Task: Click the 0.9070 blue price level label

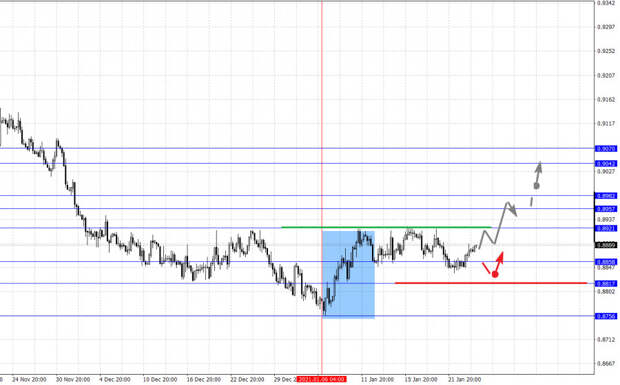Action: [606, 149]
